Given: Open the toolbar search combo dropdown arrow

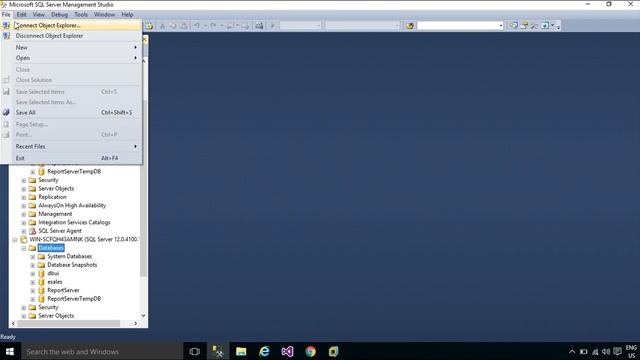Looking at the screenshot, I should tap(501, 26).
